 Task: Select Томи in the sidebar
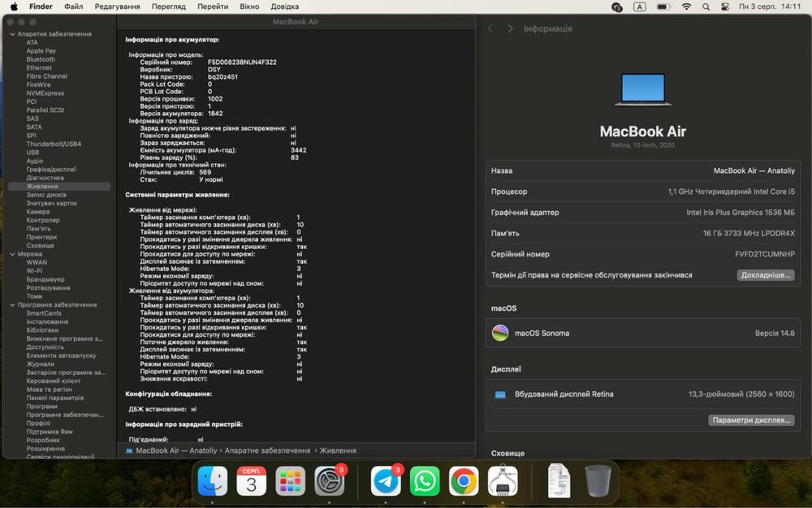(x=34, y=296)
